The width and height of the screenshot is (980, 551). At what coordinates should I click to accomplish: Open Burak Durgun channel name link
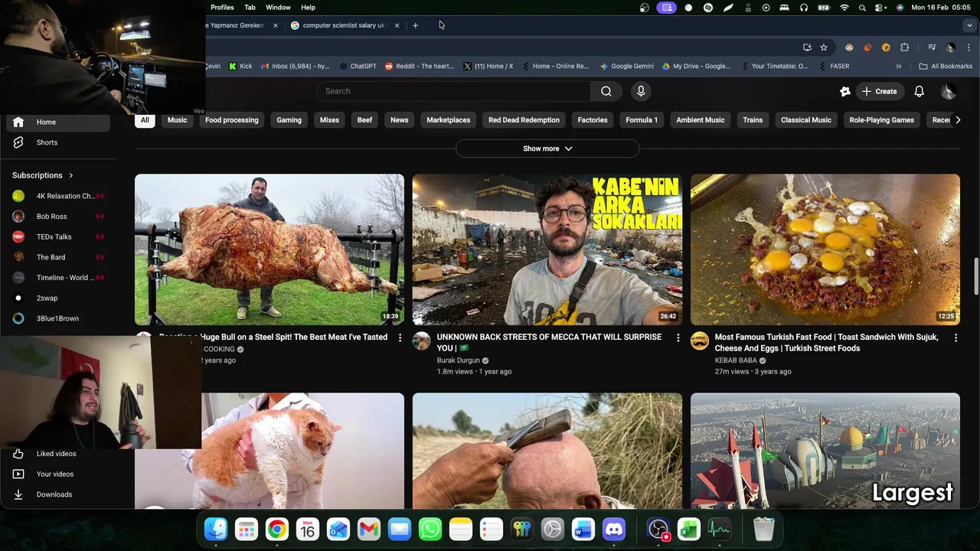pyautogui.click(x=458, y=360)
